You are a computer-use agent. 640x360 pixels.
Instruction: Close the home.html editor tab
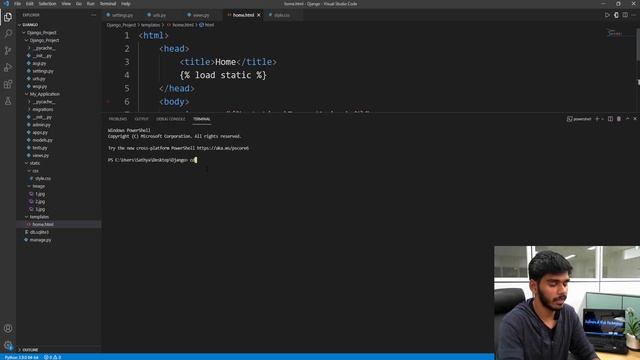258,15
